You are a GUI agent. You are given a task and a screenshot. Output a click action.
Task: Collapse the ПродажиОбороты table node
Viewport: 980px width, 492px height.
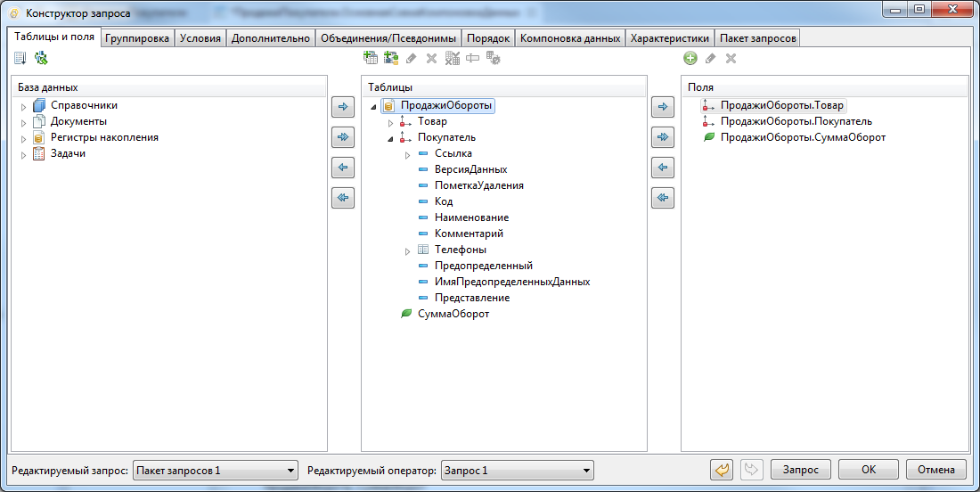374,107
